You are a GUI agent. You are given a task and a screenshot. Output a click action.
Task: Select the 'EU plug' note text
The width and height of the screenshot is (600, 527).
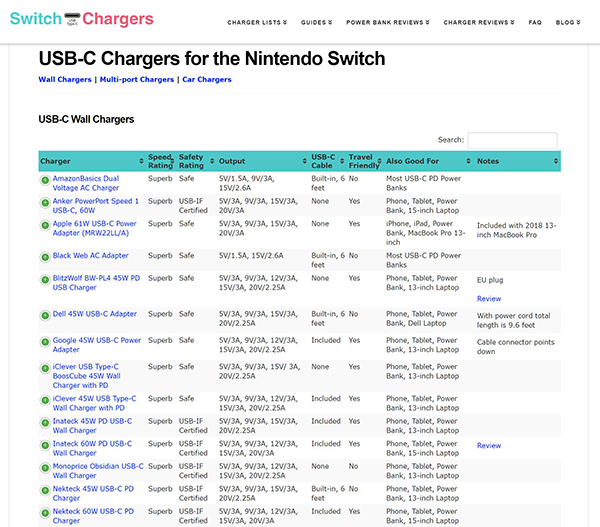(x=490, y=280)
